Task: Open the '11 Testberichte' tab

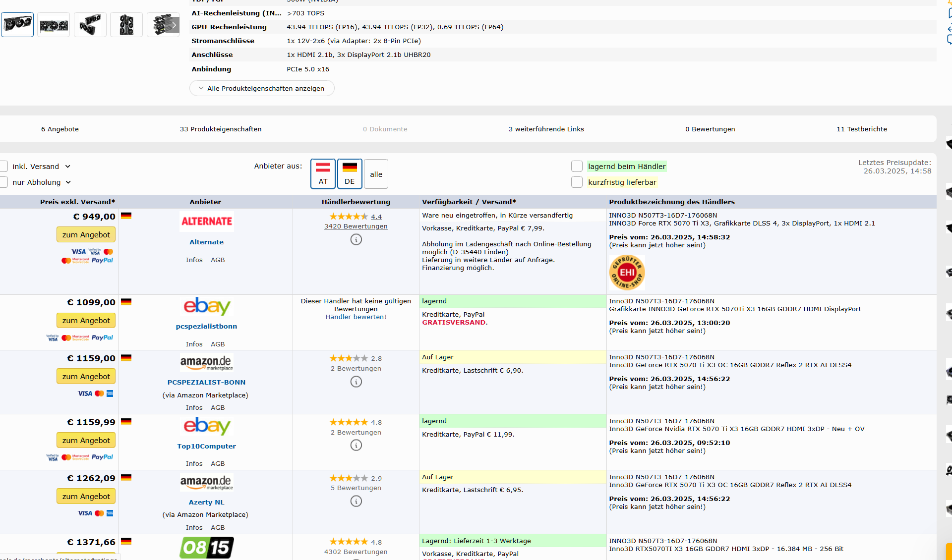Action: 861,129
